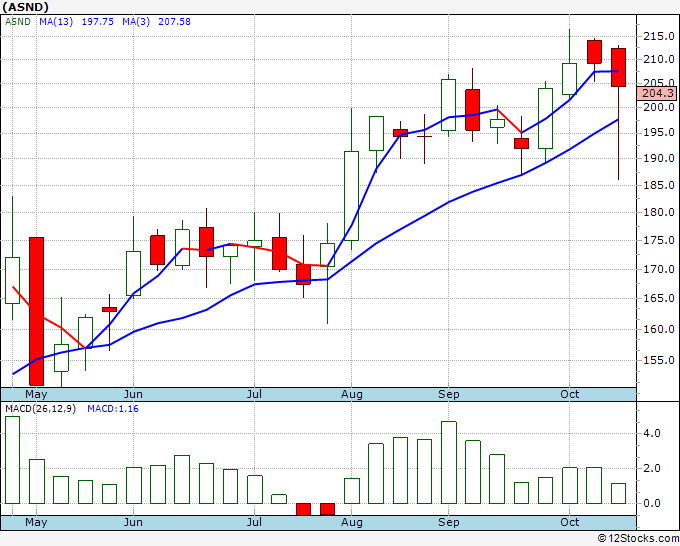The height and width of the screenshot is (546, 680).
Task: Click the 0.0 MACD axis label
Action: click(652, 503)
